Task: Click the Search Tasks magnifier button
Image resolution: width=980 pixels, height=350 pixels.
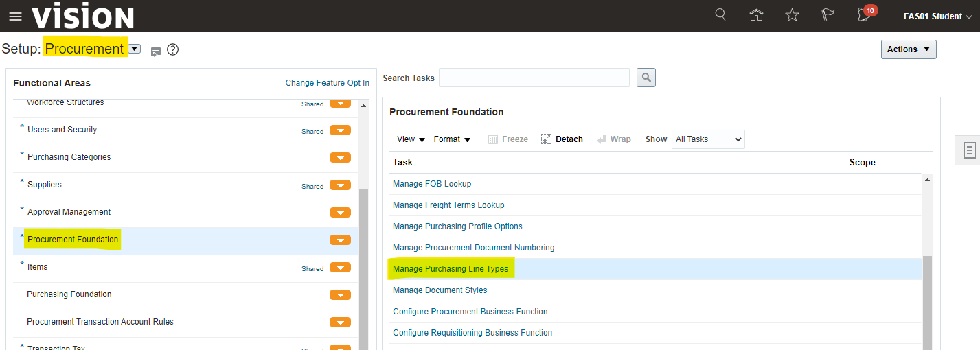Action: 646,78
